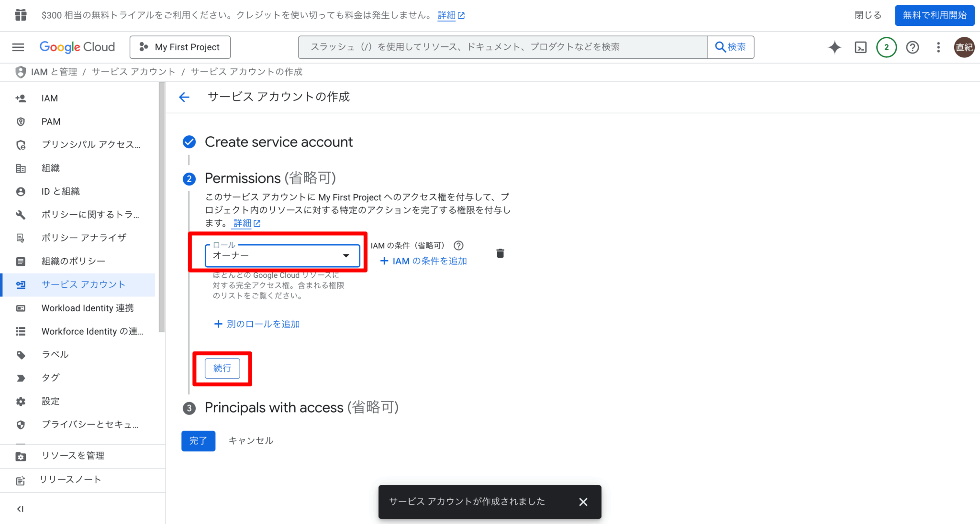Open the My First Project project picker
Viewport: 980px width, 524px height.
pyautogui.click(x=180, y=47)
